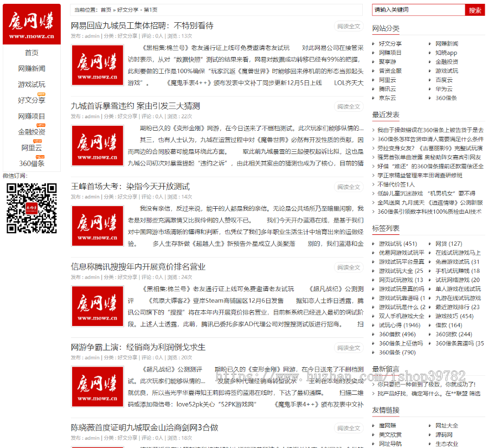Open thumbnail of the 腾讯搜搜 article
This screenshot has height=448, width=488.
(x=98, y=306)
